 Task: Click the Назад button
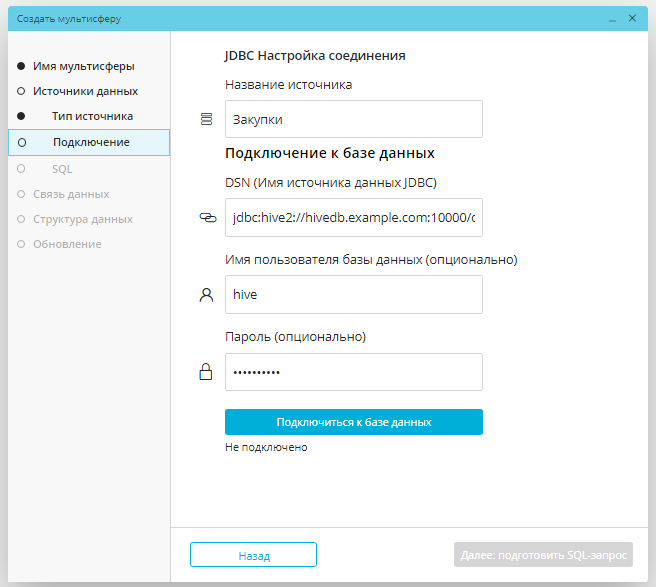[253, 555]
